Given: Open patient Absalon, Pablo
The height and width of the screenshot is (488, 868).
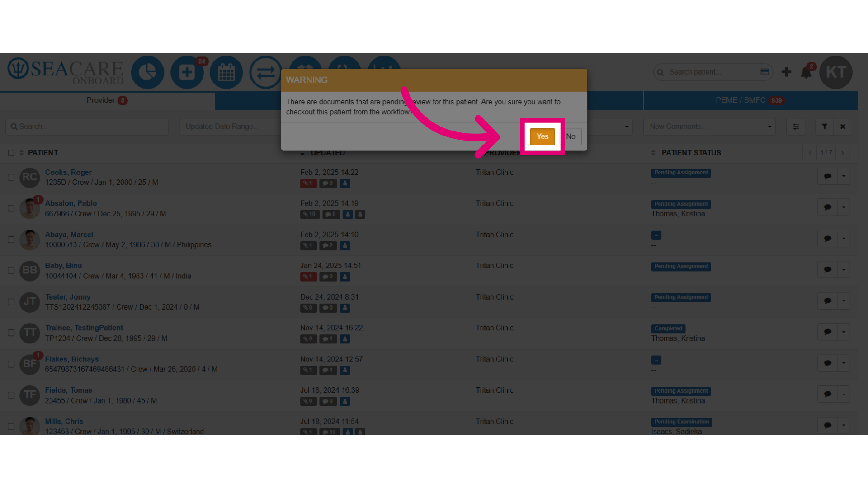Looking at the screenshot, I should [x=71, y=203].
